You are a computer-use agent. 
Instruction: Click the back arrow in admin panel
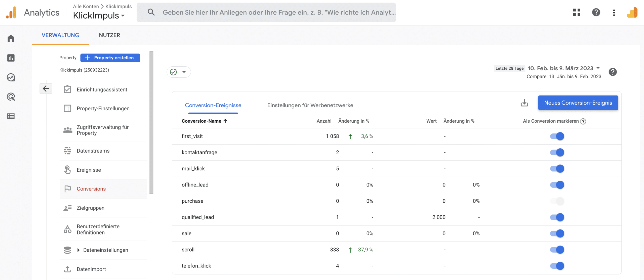[x=46, y=88]
